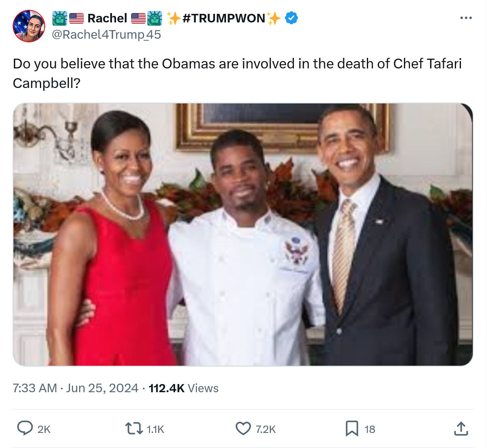The height and width of the screenshot is (448, 487).
Task: Open the @Rachel4Trump_45 handle link
Action: [106, 35]
